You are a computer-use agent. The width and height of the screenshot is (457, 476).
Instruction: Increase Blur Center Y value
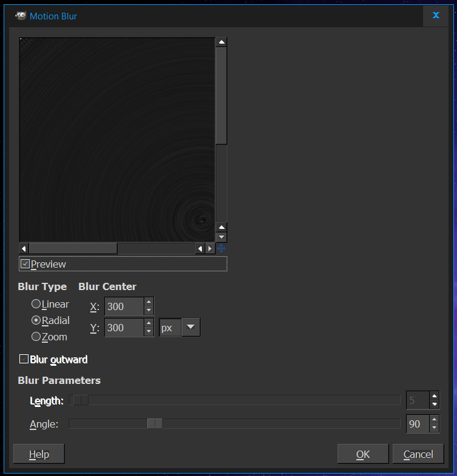coord(148,323)
